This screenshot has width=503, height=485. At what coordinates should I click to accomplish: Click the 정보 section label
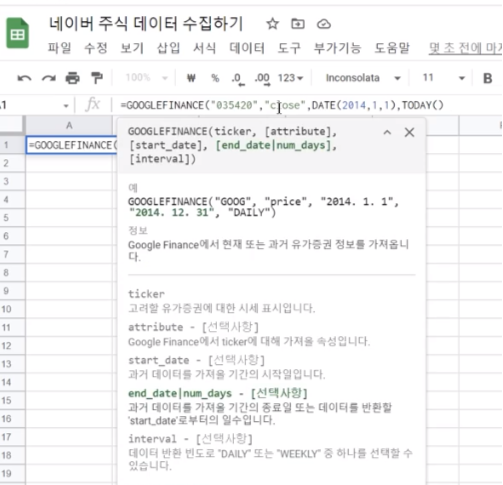pyautogui.click(x=138, y=230)
